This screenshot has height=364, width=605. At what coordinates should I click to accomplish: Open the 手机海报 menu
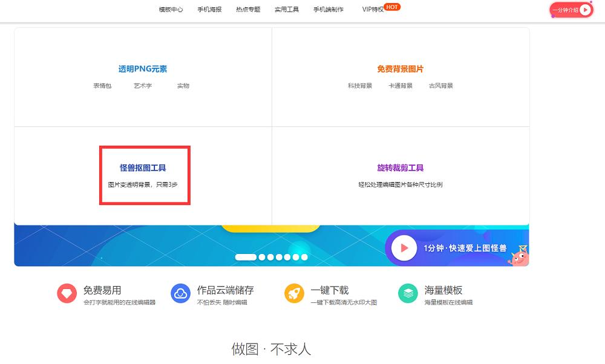pos(209,10)
